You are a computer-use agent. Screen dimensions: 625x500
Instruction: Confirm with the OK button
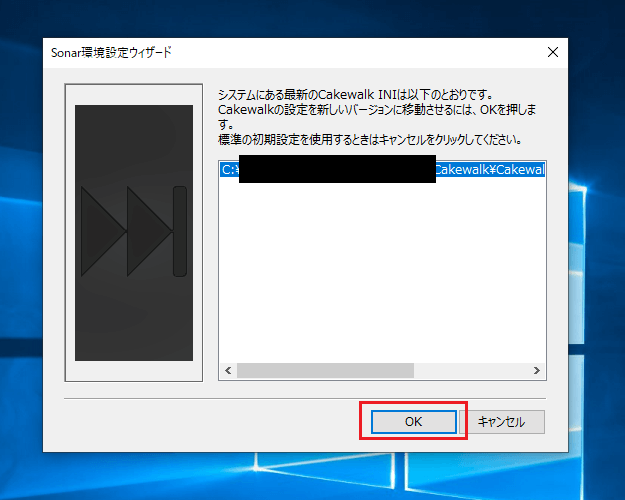coord(413,421)
